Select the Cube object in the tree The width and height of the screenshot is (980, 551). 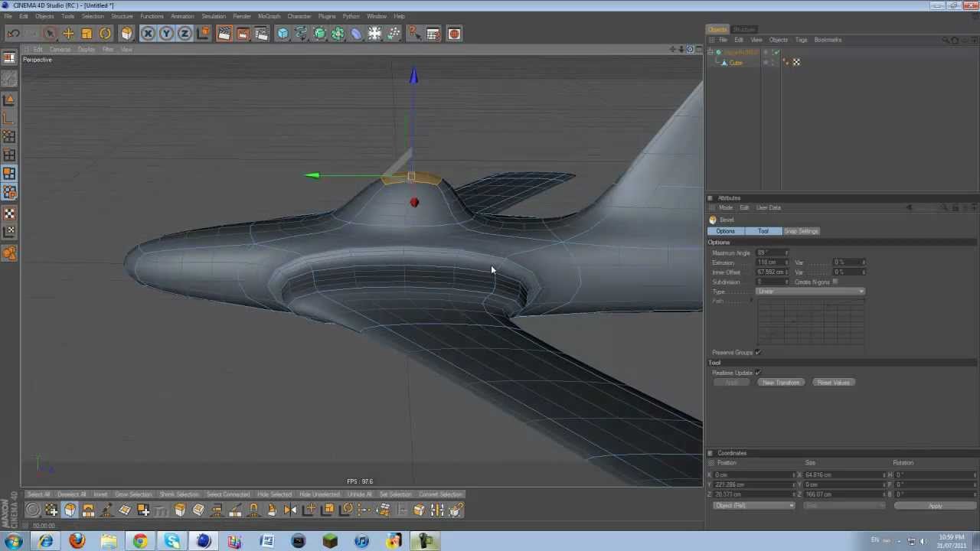736,63
